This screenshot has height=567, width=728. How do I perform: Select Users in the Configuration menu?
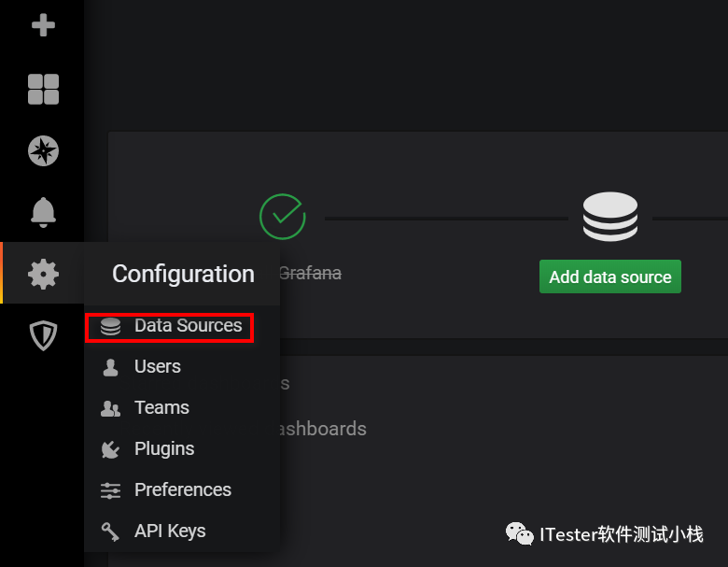[x=157, y=367]
